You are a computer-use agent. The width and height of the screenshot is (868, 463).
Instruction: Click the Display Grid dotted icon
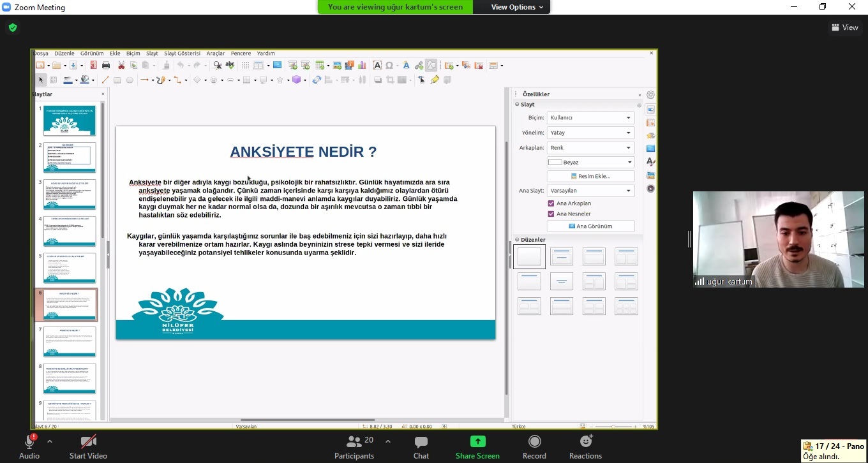tap(245, 65)
